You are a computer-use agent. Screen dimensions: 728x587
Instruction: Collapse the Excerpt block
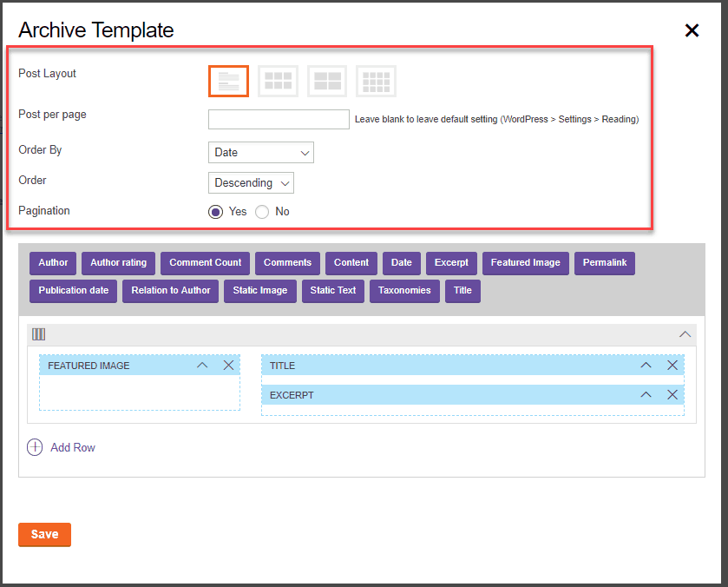pyautogui.click(x=646, y=394)
